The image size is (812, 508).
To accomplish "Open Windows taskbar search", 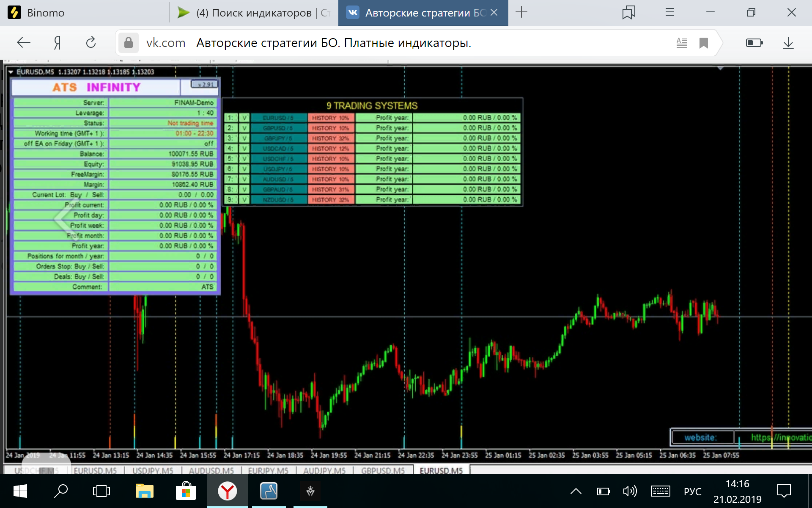I will pos(61,491).
